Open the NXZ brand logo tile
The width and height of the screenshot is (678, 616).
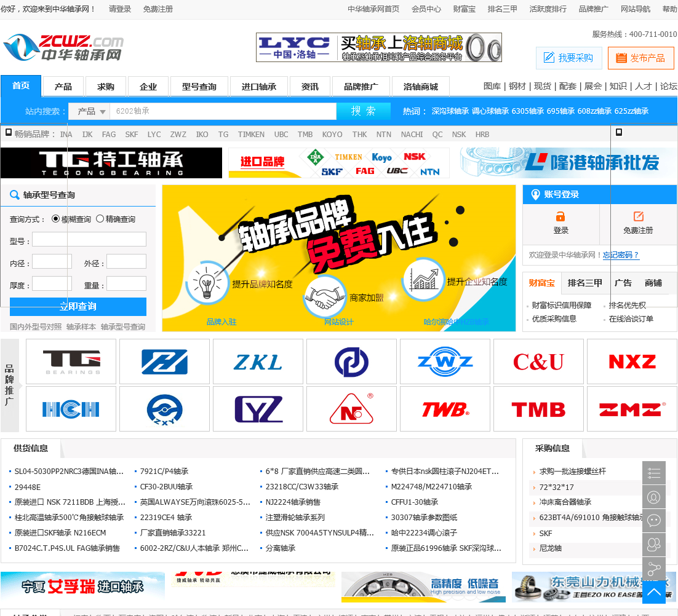point(632,361)
